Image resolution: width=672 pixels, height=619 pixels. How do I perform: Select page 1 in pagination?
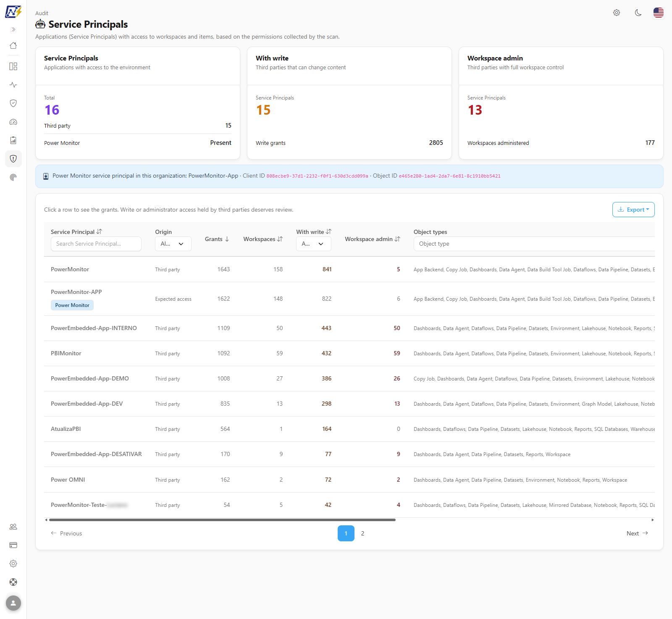346,533
